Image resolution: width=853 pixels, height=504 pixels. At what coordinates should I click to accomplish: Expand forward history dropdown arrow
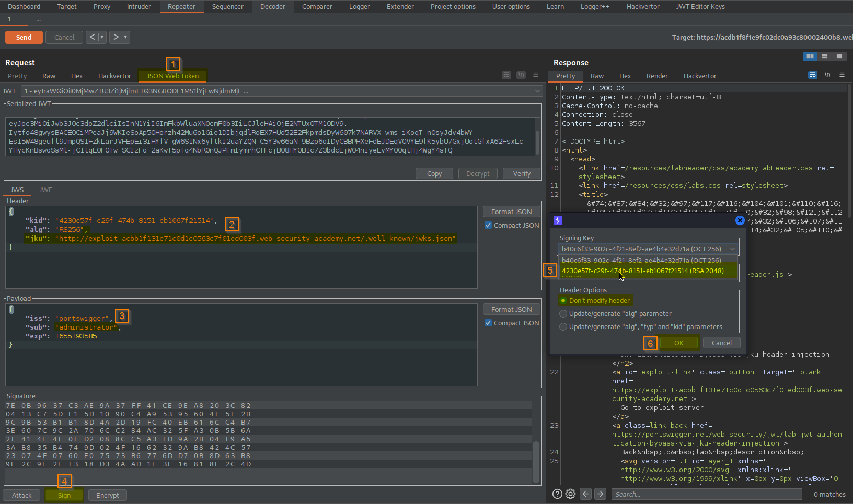pyautogui.click(x=125, y=37)
